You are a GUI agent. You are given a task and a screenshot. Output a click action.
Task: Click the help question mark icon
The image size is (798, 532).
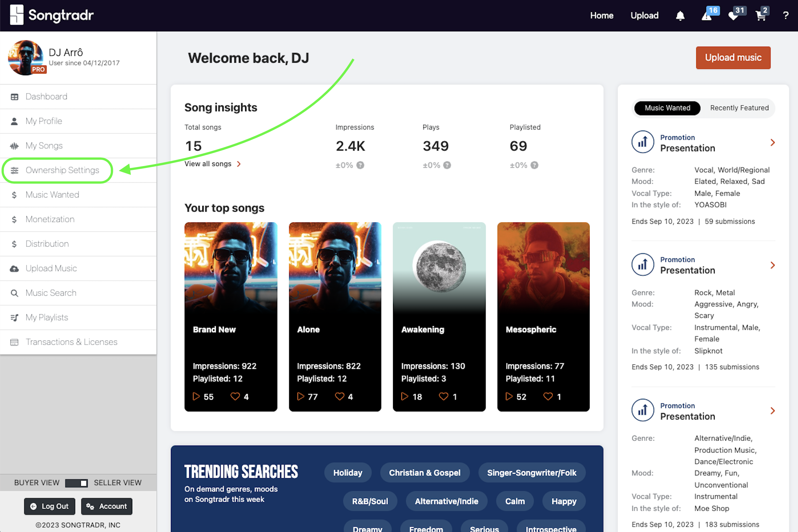(785, 16)
